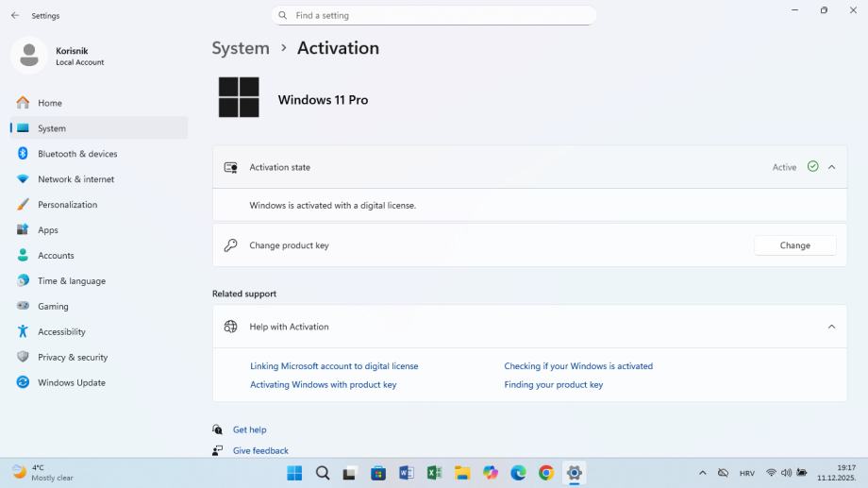Click the cloud sync-off tray icon
This screenshot has width=868, height=488.
[723, 473]
